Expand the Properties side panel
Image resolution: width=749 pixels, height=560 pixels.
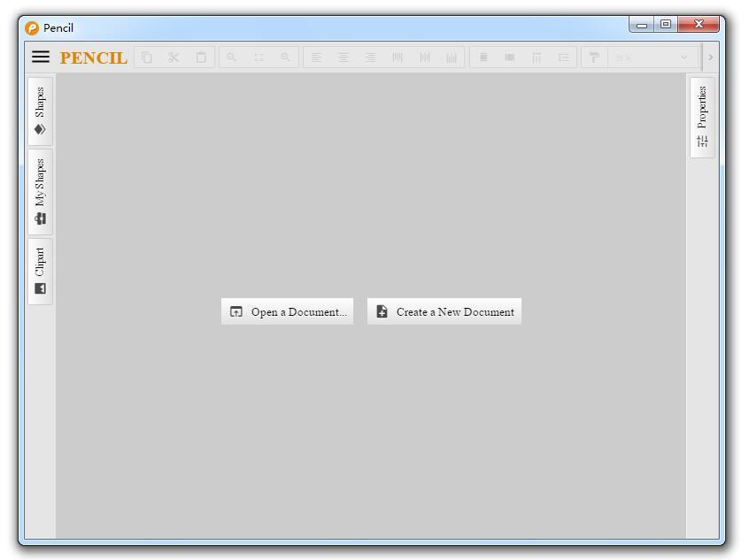coord(702,117)
